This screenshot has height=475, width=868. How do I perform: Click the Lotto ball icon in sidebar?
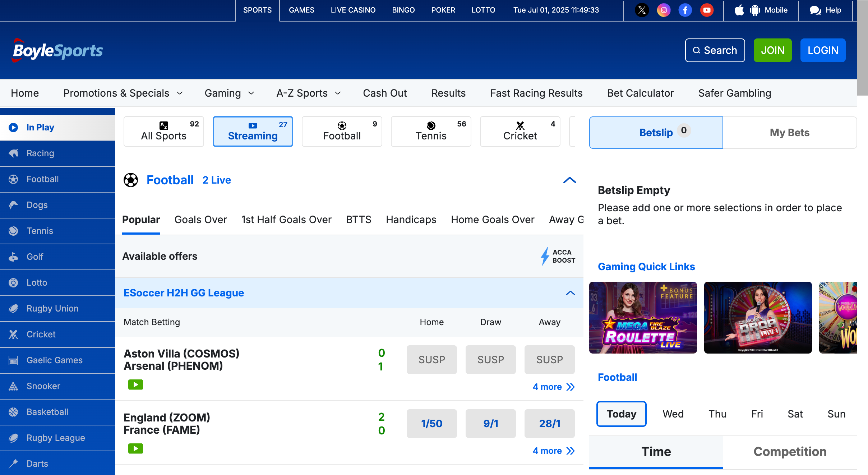tap(13, 283)
